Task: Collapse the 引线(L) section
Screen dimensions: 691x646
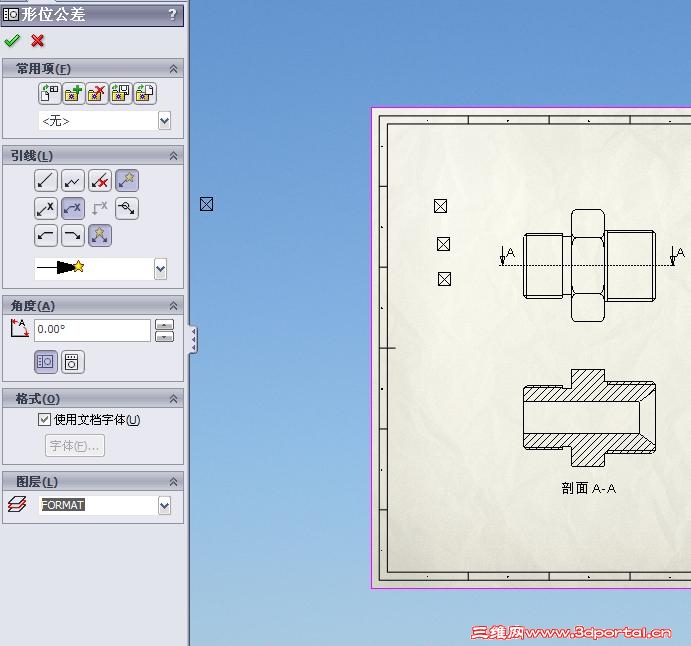Action: (x=174, y=156)
